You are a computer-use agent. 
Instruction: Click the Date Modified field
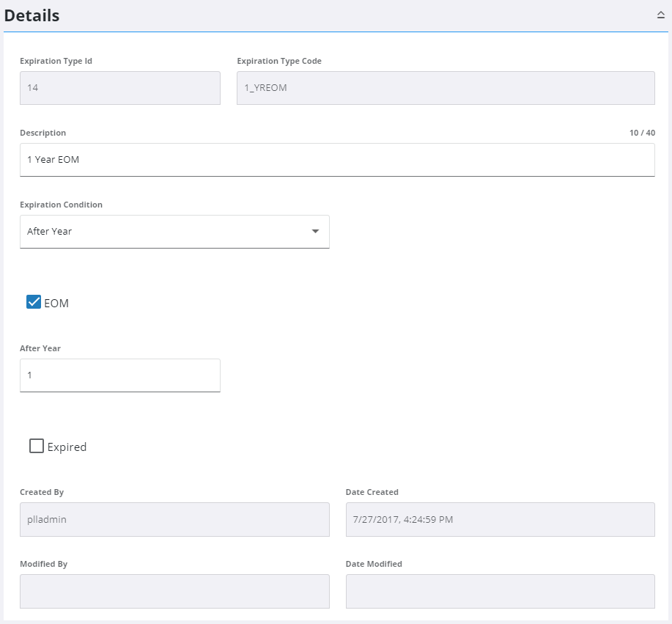pos(500,592)
